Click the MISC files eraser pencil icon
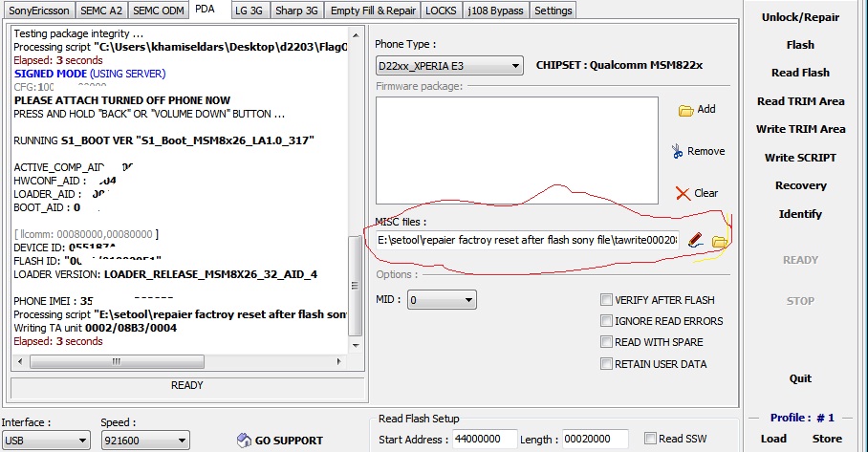The height and width of the screenshot is (452, 868). click(x=695, y=240)
